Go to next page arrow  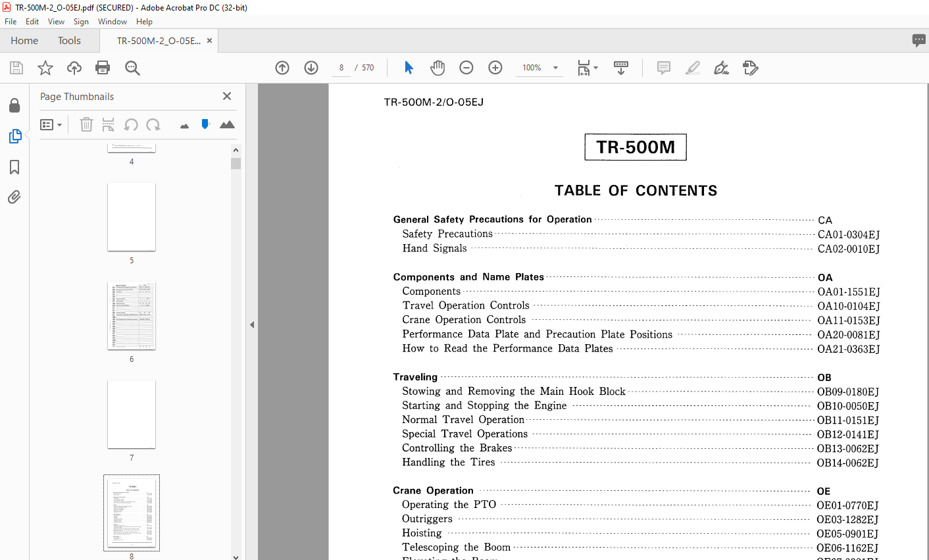(311, 68)
